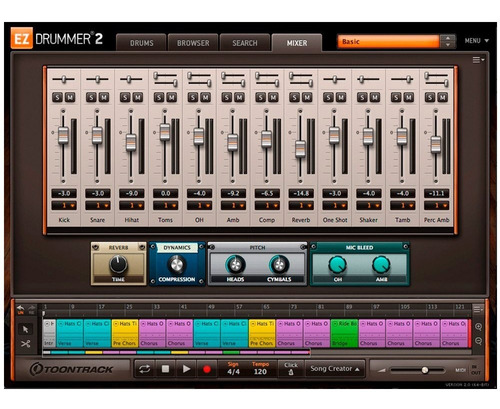Open Perc Amb output channel dropdown

pos(436,206)
